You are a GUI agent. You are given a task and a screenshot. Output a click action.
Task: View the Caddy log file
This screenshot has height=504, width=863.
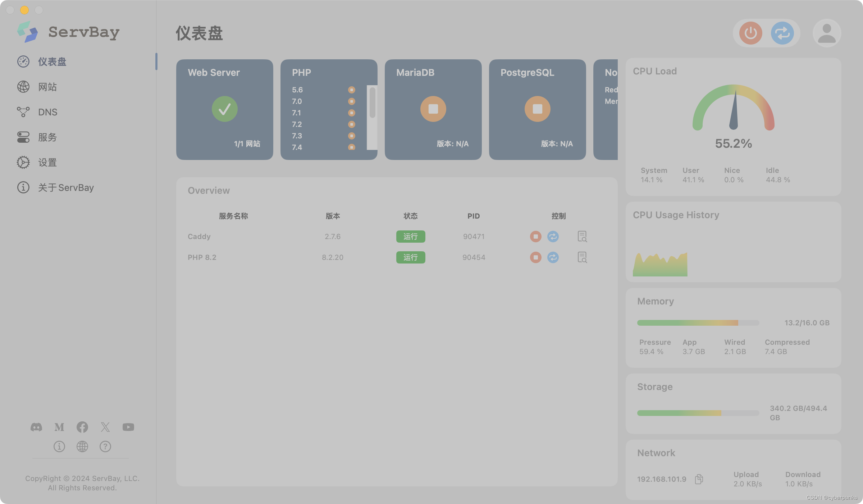[x=582, y=237]
